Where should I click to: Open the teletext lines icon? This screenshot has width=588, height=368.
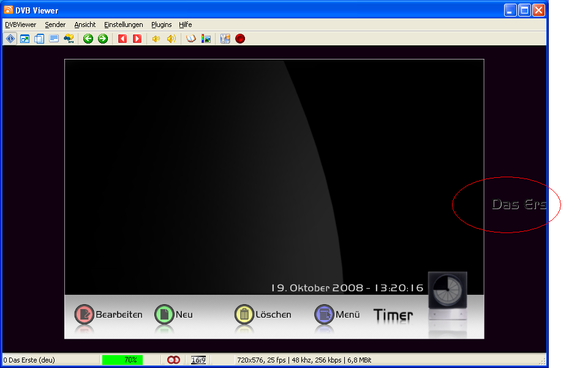coord(54,39)
